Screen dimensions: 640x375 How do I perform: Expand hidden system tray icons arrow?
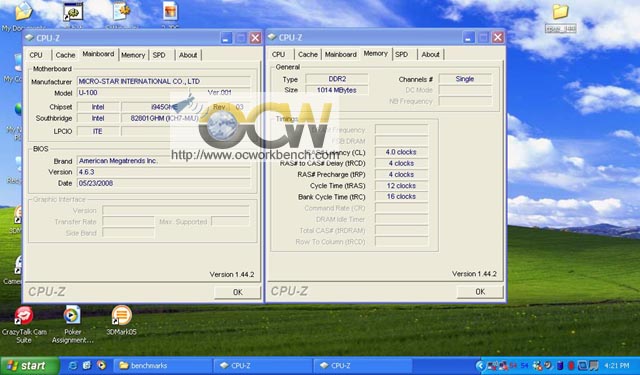[480, 366]
